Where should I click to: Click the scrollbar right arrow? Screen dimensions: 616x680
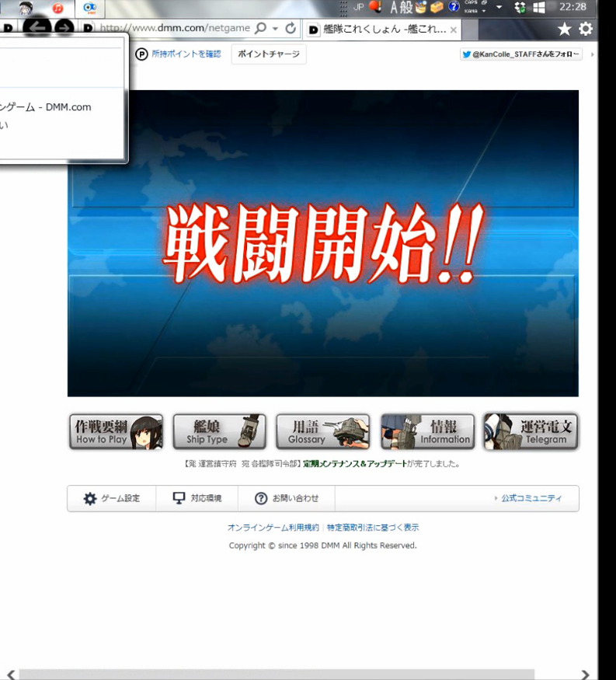pyautogui.click(x=585, y=675)
